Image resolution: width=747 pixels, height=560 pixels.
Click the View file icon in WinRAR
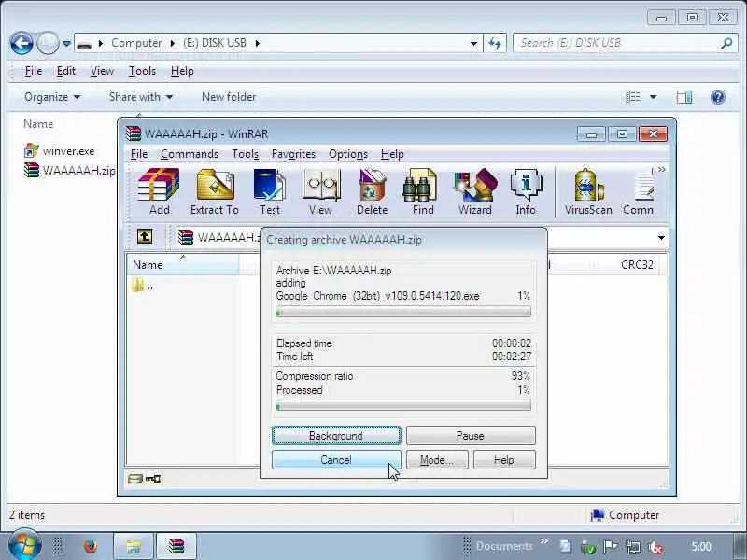[x=320, y=192]
